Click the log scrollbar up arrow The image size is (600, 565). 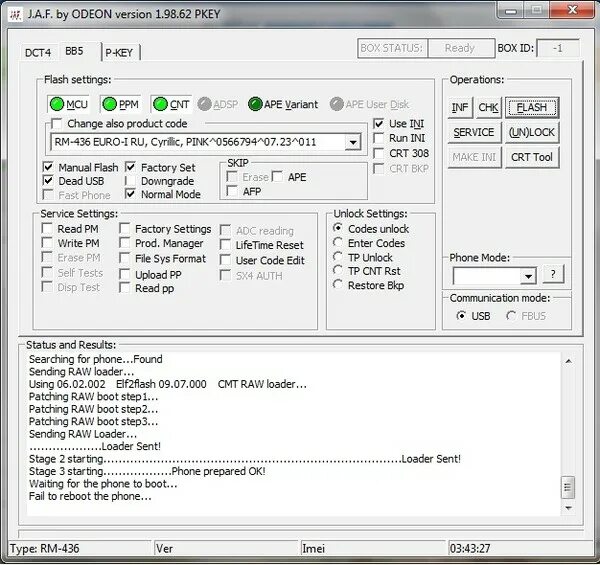click(x=569, y=361)
